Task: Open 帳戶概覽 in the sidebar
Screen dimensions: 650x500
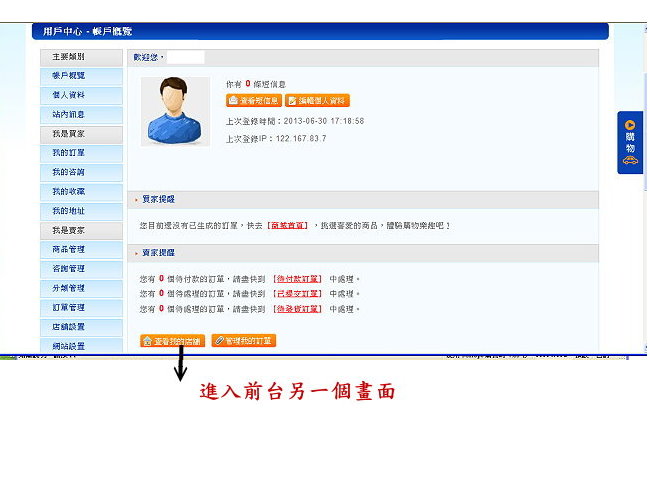Action: (69, 76)
